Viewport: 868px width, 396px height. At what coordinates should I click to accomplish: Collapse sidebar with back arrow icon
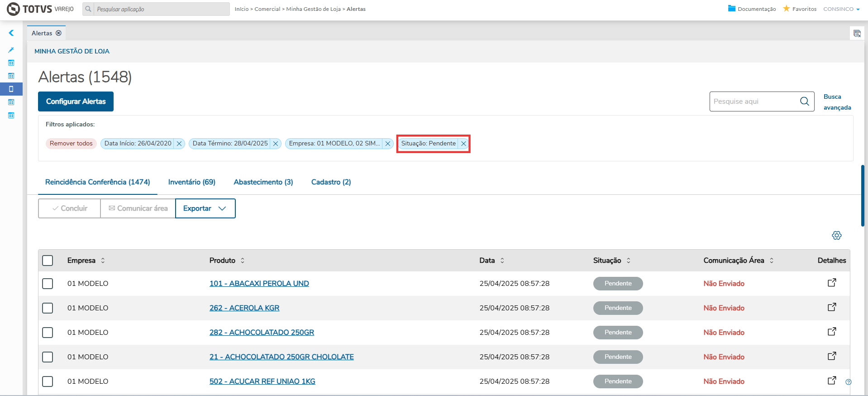point(11,33)
